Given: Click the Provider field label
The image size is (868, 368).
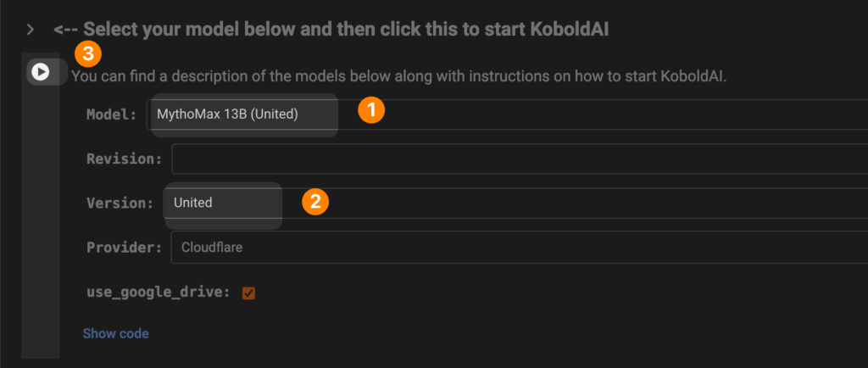Looking at the screenshot, I should tap(124, 248).
